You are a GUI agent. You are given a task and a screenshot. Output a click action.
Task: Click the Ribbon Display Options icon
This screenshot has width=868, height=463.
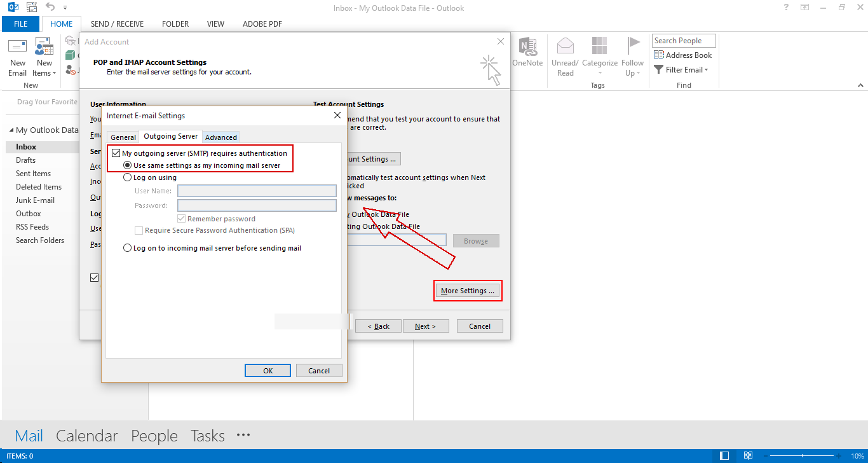tap(805, 8)
